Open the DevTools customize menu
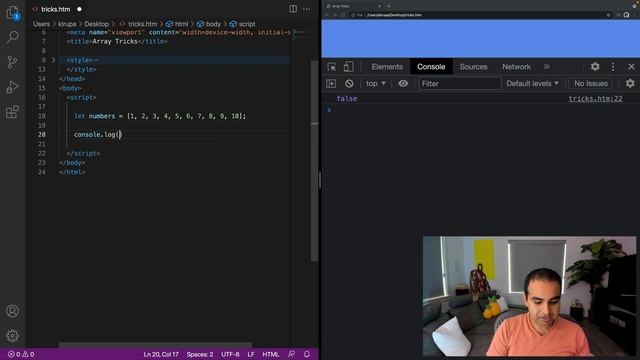The image size is (640, 360). click(613, 67)
